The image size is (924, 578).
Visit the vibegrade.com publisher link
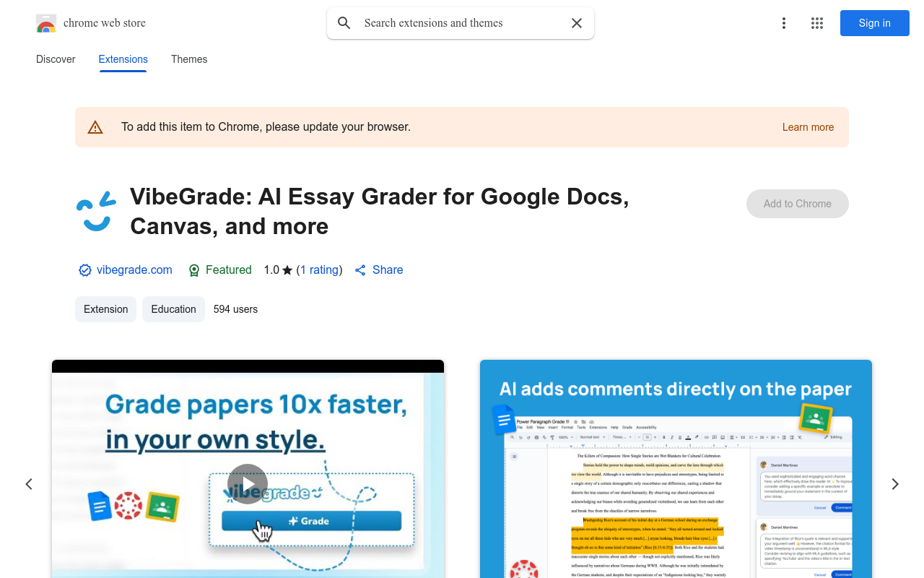(x=134, y=269)
